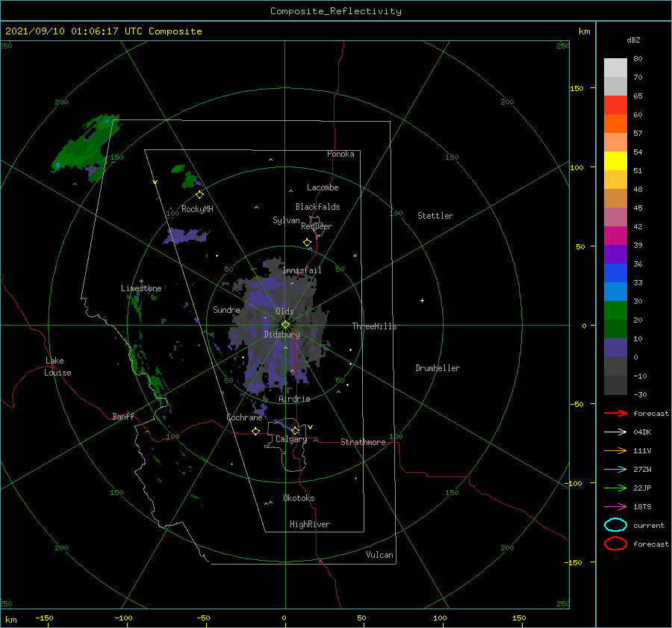
Task: Click the 04DK legend label
Action: pyautogui.click(x=642, y=432)
